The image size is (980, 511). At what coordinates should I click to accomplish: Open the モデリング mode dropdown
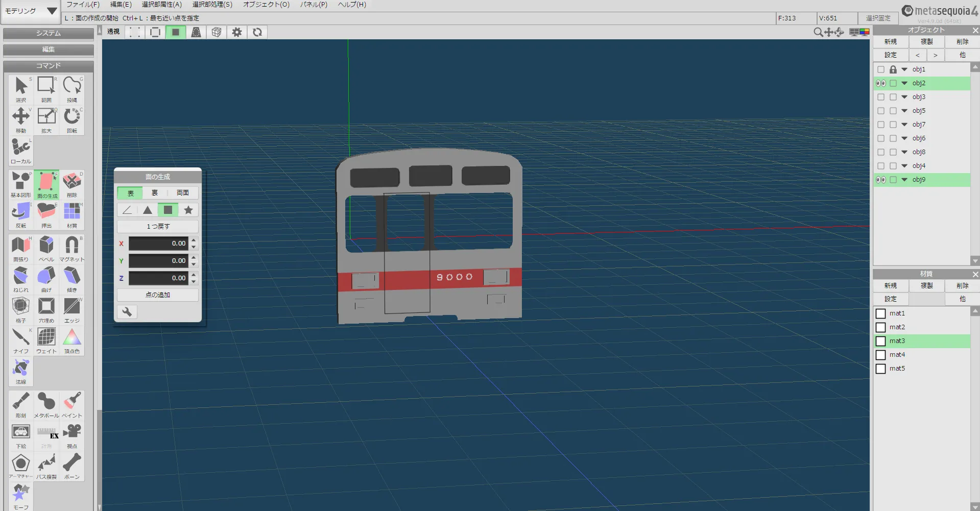[x=31, y=11]
